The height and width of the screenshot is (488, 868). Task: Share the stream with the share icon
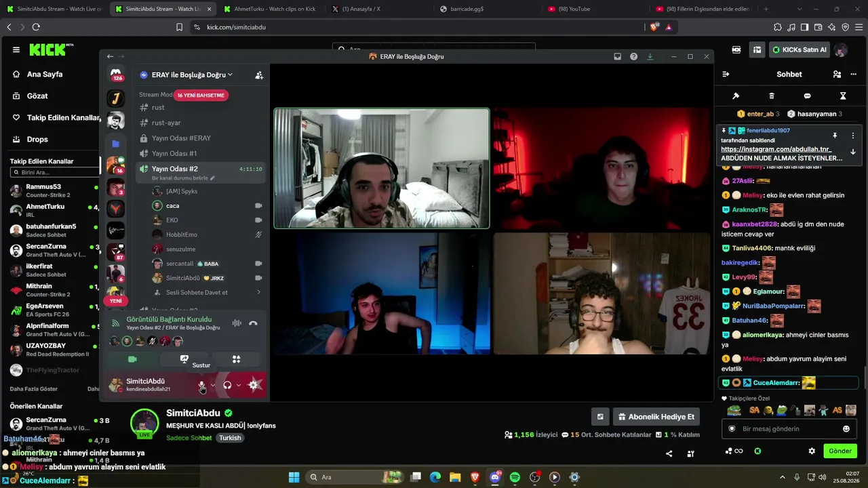pos(669,453)
